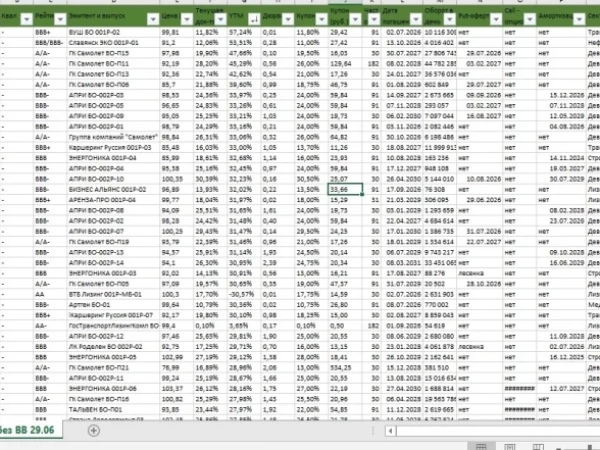This screenshot has width=600, height=450.
Task: Select cell ЭНЕРГОНИКА 001Р-04
Action: (113, 158)
